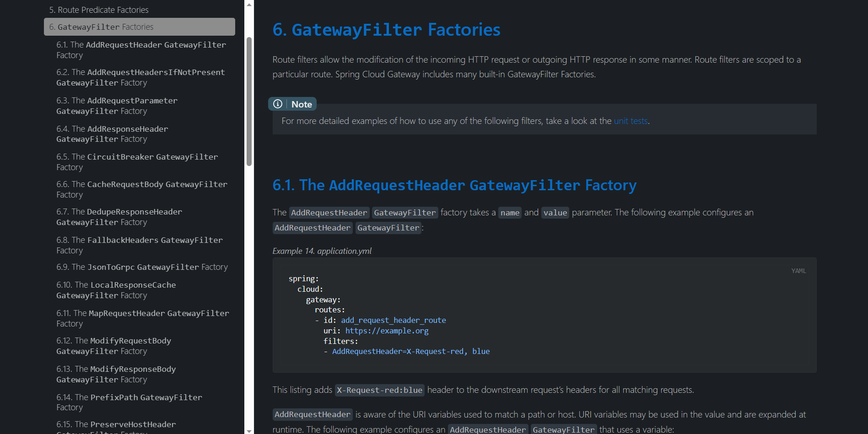Screen dimensions: 868x434
Task: Click the inline code 'X-Request-red:blue'
Action: (x=380, y=390)
